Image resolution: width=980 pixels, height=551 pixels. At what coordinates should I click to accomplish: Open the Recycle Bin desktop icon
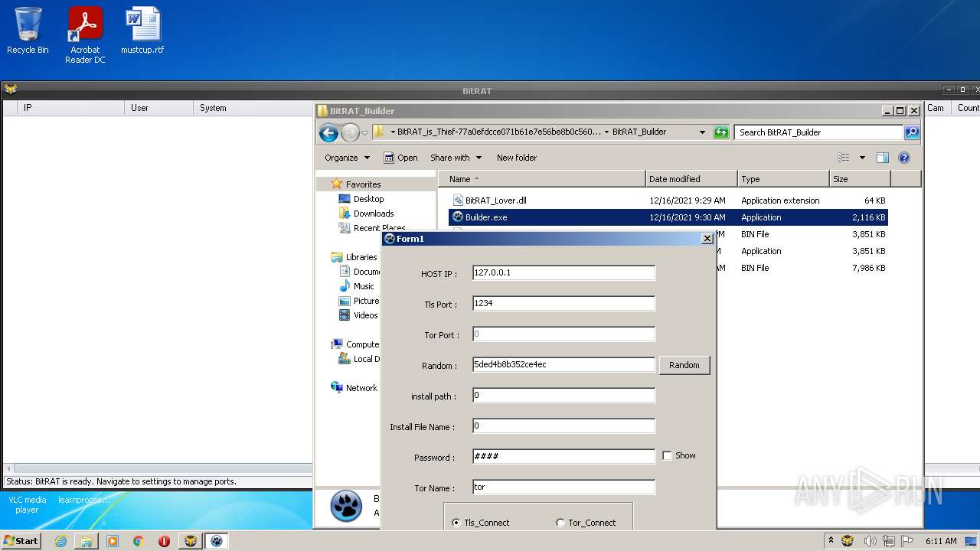tap(28, 31)
